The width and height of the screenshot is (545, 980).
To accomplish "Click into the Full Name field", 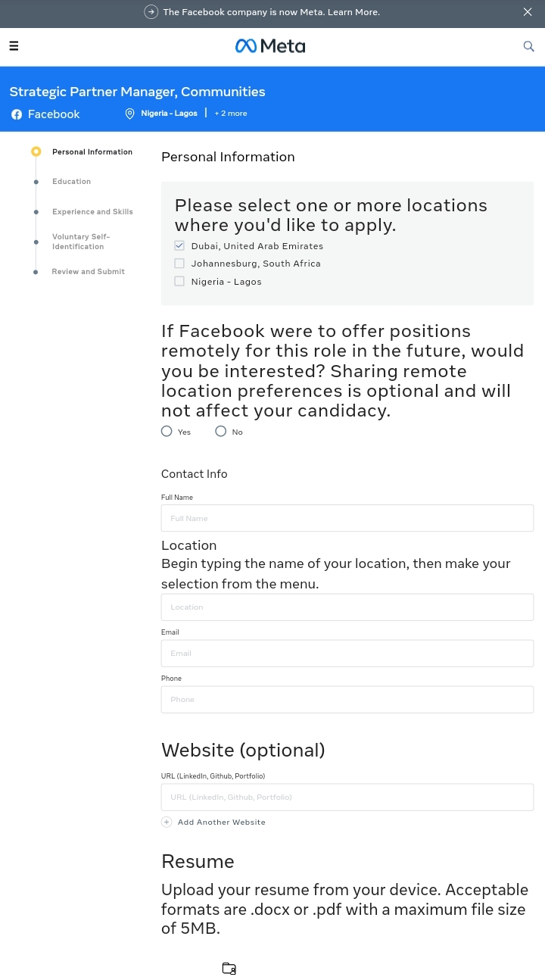I will (x=347, y=518).
